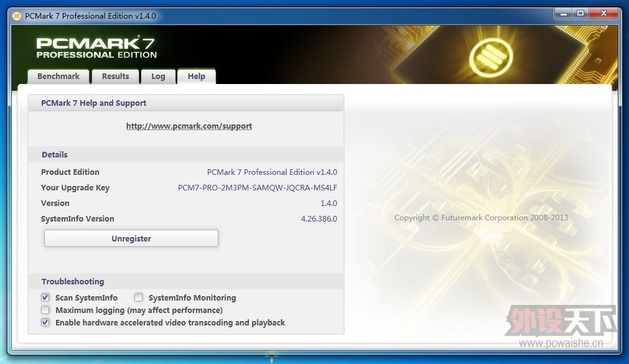The width and height of the screenshot is (629, 364).
Task: Click the Version value 1.4.0
Action: click(x=328, y=203)
